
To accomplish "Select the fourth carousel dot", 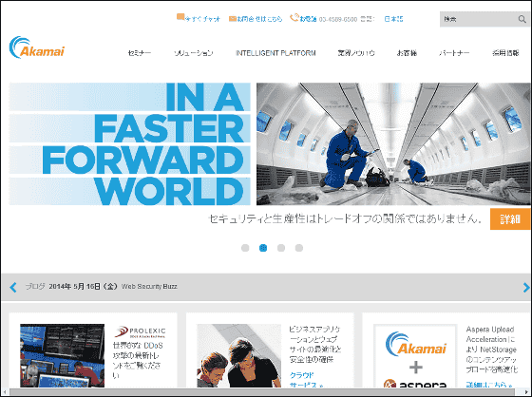I will pos(299,248).
